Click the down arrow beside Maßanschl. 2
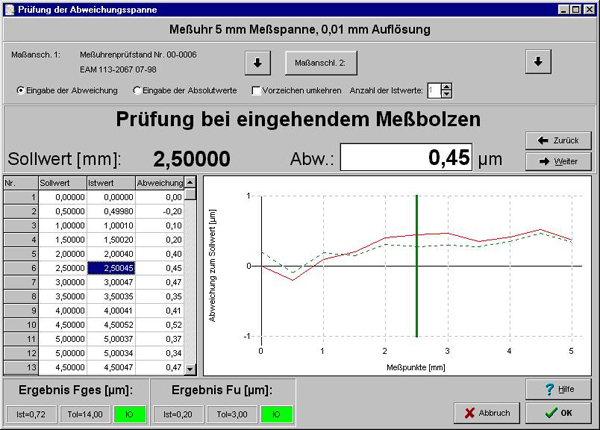600x430 pixels. click(538, 62)
